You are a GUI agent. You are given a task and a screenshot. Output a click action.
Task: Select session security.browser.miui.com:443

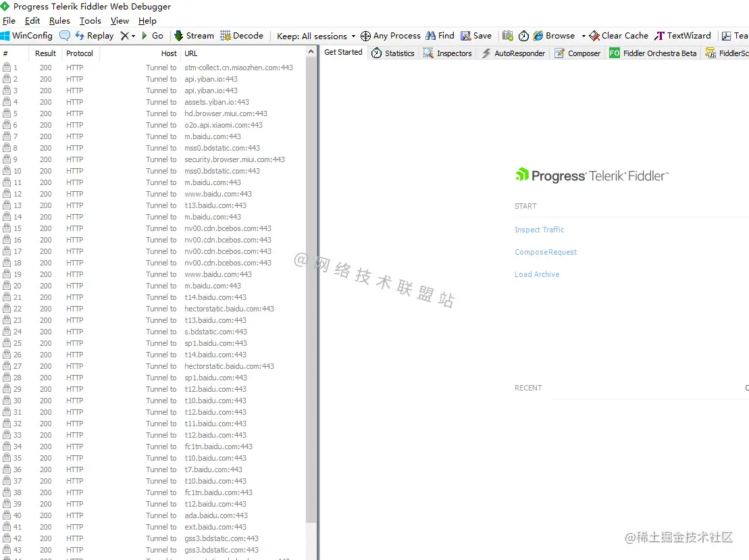(153, 159)
